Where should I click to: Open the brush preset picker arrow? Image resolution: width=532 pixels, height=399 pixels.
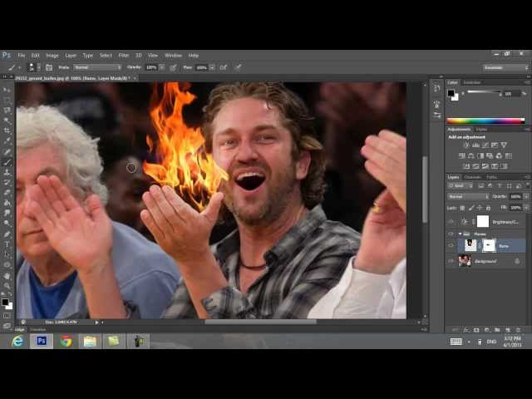39,67
